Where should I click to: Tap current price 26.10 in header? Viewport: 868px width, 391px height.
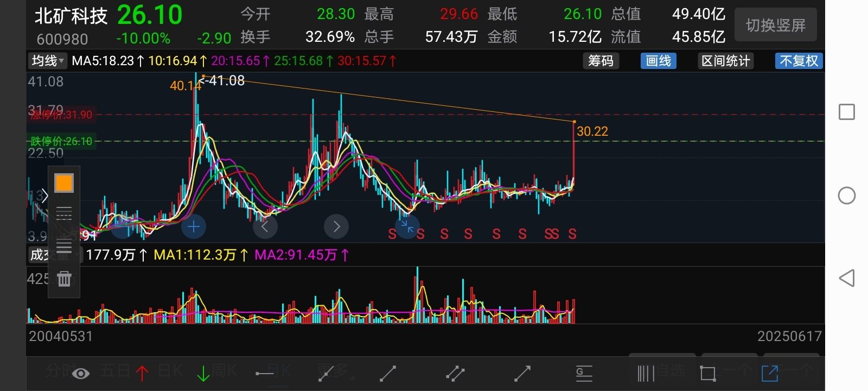tap(150, 15)
